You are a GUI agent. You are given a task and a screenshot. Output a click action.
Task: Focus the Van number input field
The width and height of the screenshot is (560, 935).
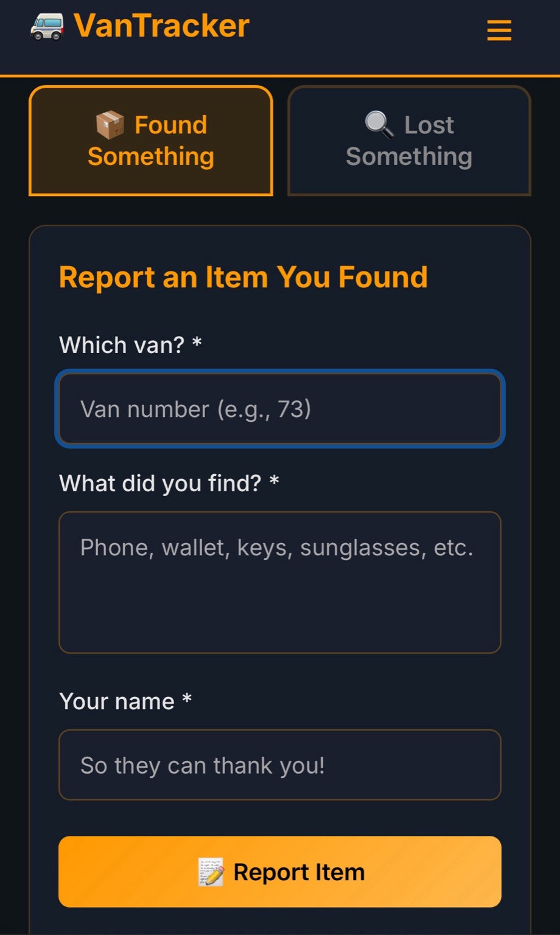coord(280,409)
